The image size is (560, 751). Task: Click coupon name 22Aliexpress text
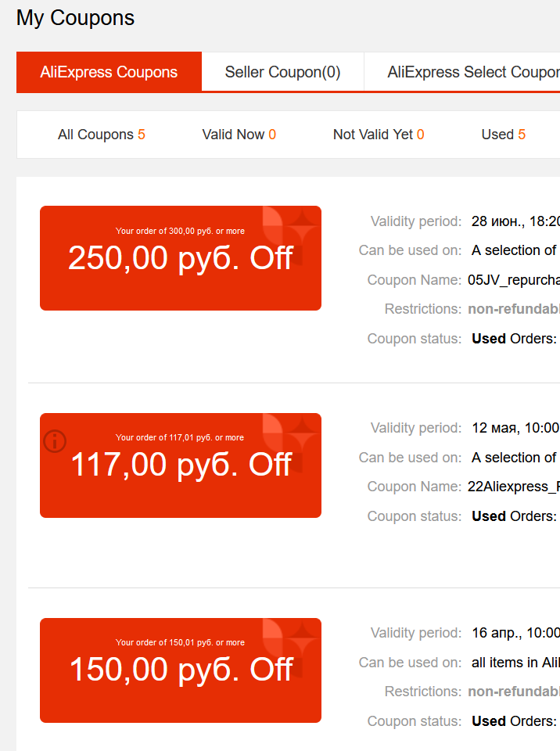pyautogui.click(x=514, y=487)
